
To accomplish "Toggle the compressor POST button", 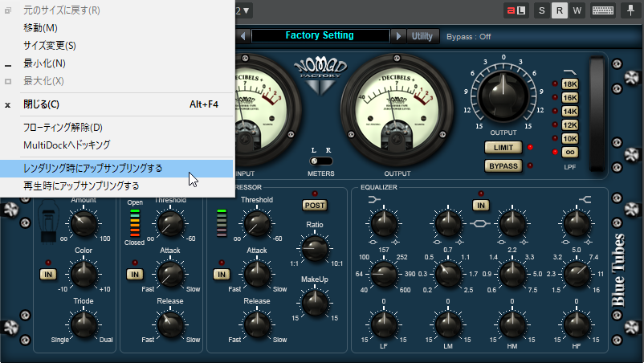I will tap(315, 206).
